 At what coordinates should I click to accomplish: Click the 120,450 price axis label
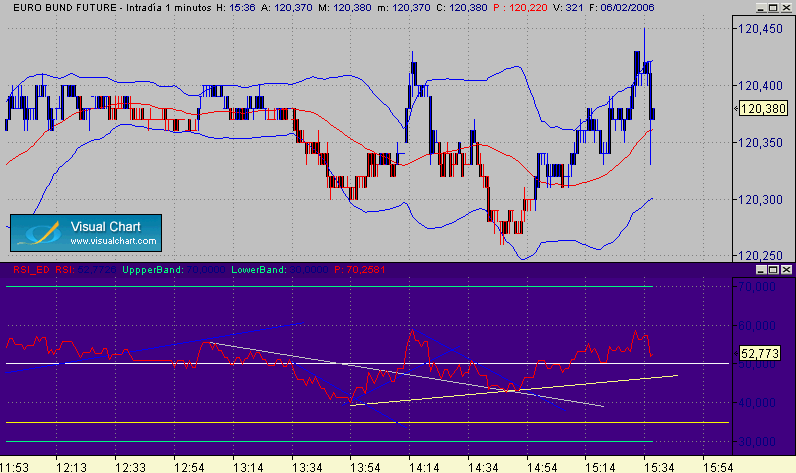[760, 29]
